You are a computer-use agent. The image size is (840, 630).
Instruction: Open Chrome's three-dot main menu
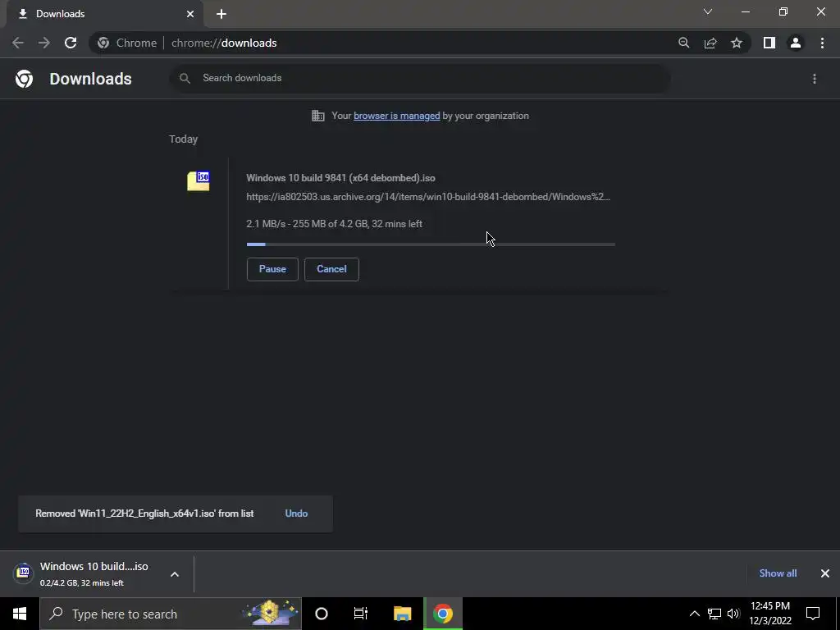coord(822,43)
